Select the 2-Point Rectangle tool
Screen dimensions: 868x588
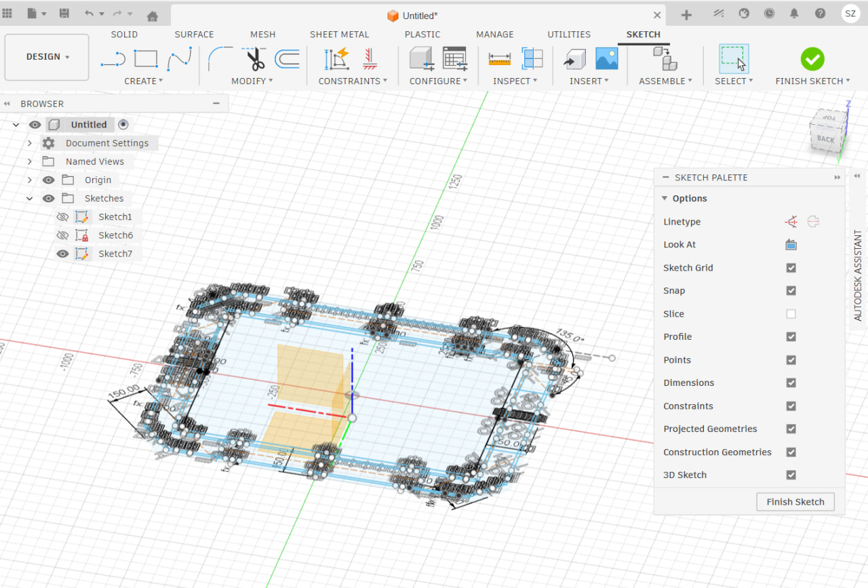pos(146,59)
